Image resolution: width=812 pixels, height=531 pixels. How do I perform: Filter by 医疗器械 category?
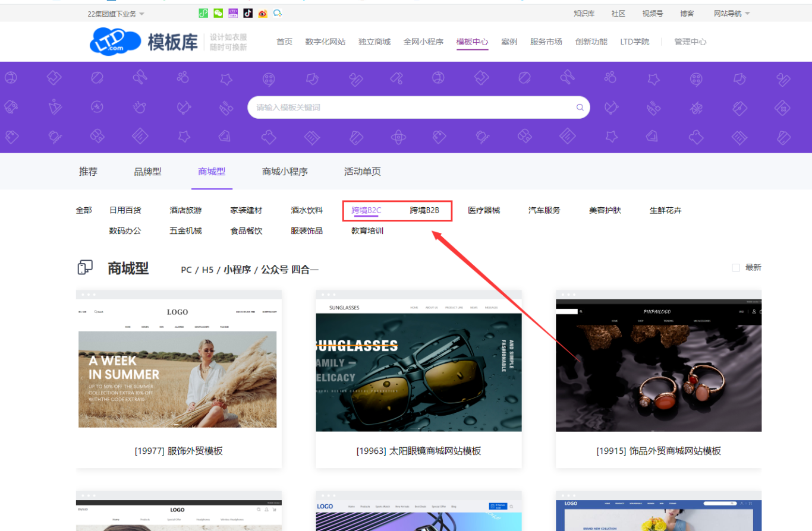pos(484,210)
